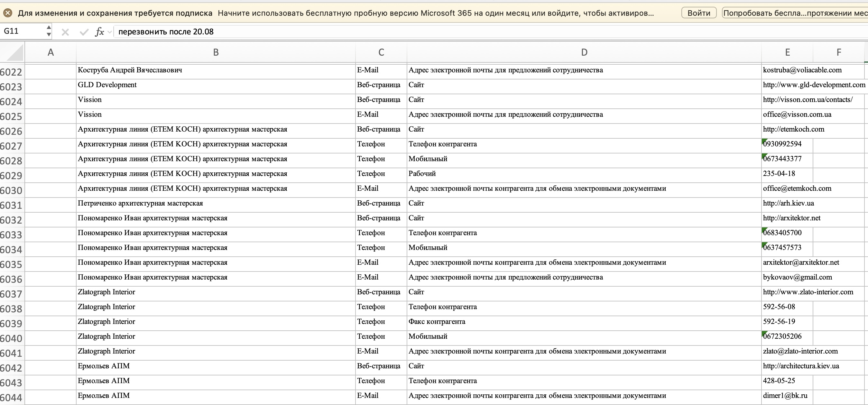Select column D header
Image resolution: width=868 pixels, height=405 pixels.
[584, 52]
